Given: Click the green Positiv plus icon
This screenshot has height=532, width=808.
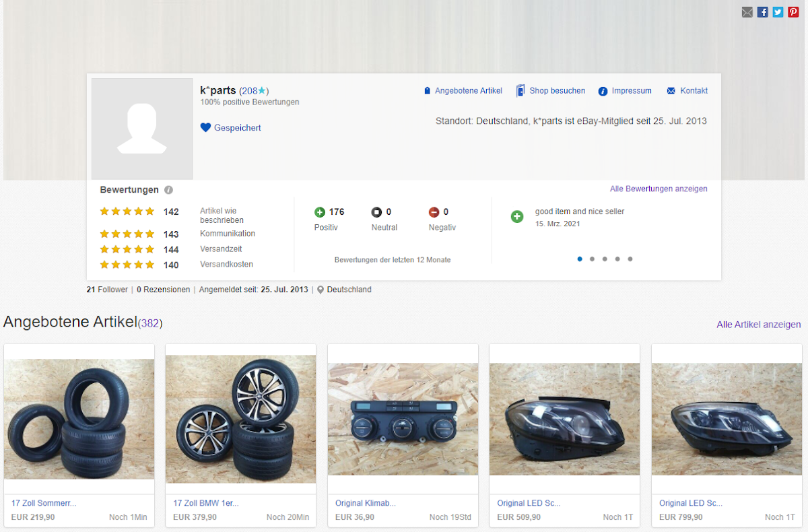Looking at the screenshot, I should tap(320, 212).
